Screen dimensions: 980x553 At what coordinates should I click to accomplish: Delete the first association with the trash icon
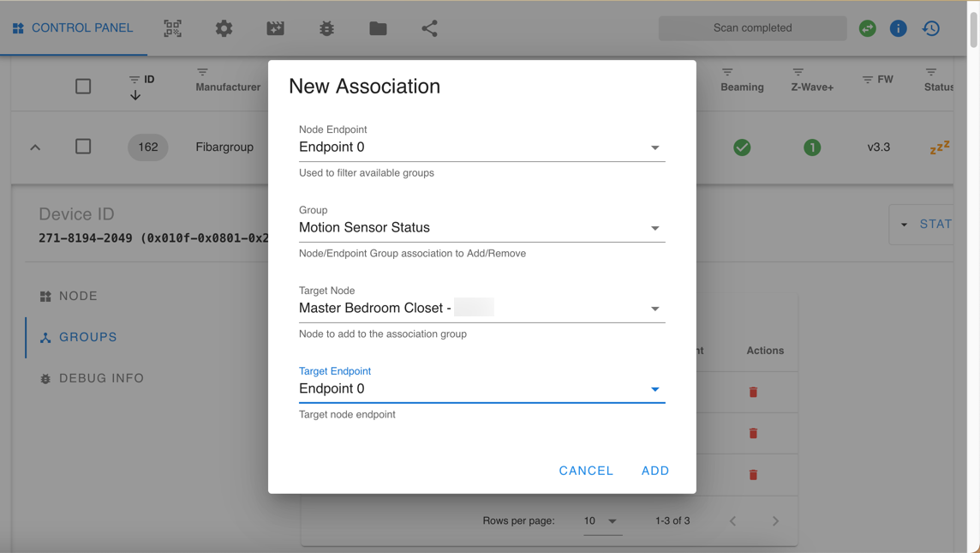[753, 392]
